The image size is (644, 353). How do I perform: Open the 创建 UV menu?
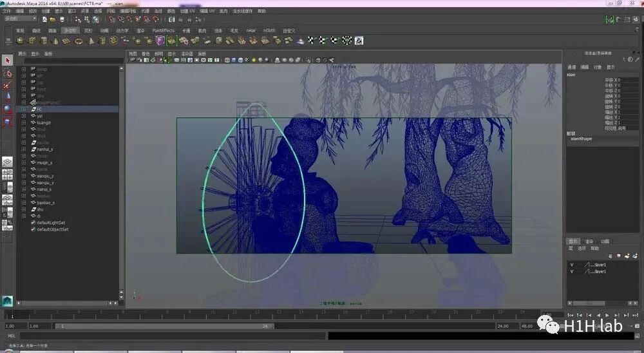click(x=187, y=11)
